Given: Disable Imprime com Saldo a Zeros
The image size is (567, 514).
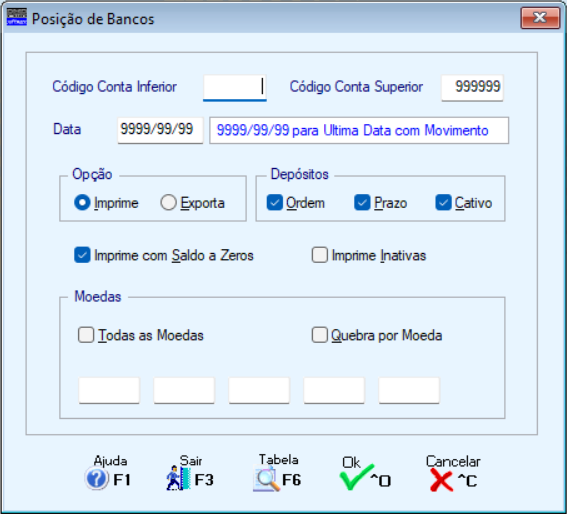Looking at the screenshot, I should click(x=82, y=255).
